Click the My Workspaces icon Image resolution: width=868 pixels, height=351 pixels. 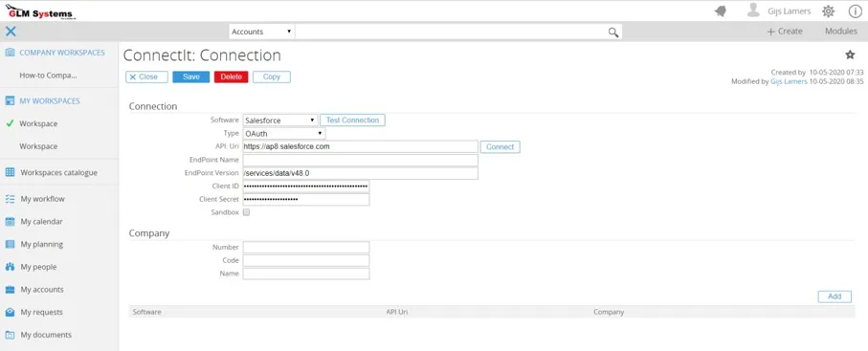pos(10,100)
